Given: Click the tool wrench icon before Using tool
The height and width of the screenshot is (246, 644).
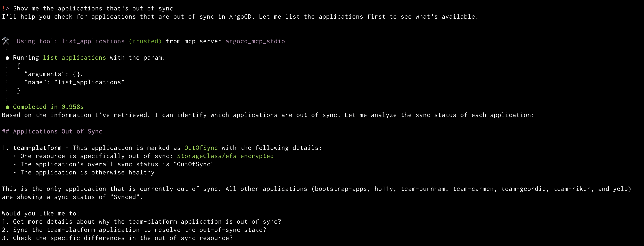Looking at the screenshot, I should click(6, 41).
